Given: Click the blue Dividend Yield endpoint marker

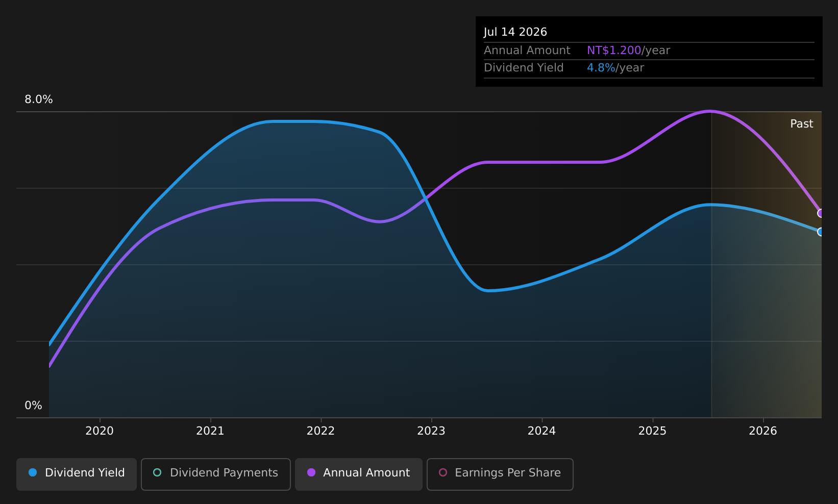Looking at the screenshot, I should pyautogui.click(x=821, y=232).
